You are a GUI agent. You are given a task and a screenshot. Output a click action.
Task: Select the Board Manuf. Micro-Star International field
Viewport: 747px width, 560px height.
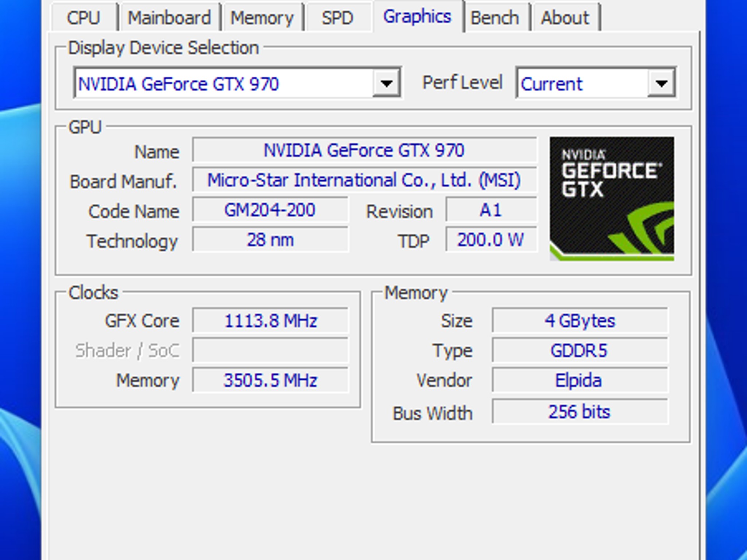click(x=364, y=180)
